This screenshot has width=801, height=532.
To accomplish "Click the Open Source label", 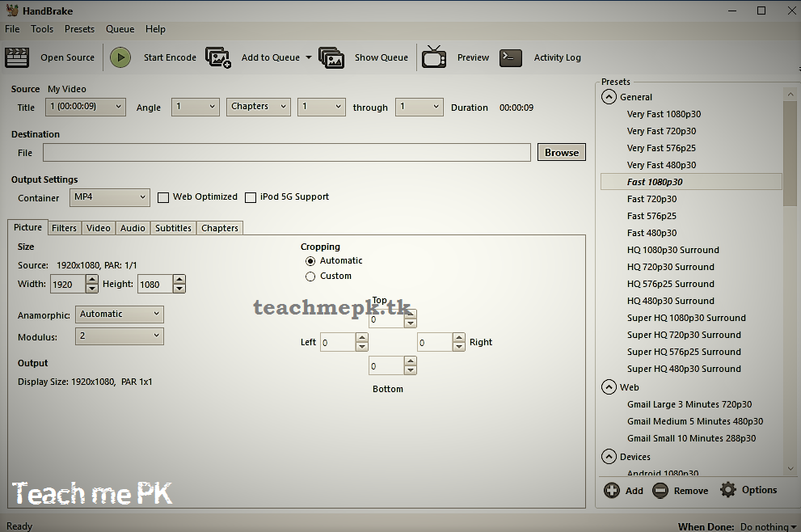I will tap(67, 57).
